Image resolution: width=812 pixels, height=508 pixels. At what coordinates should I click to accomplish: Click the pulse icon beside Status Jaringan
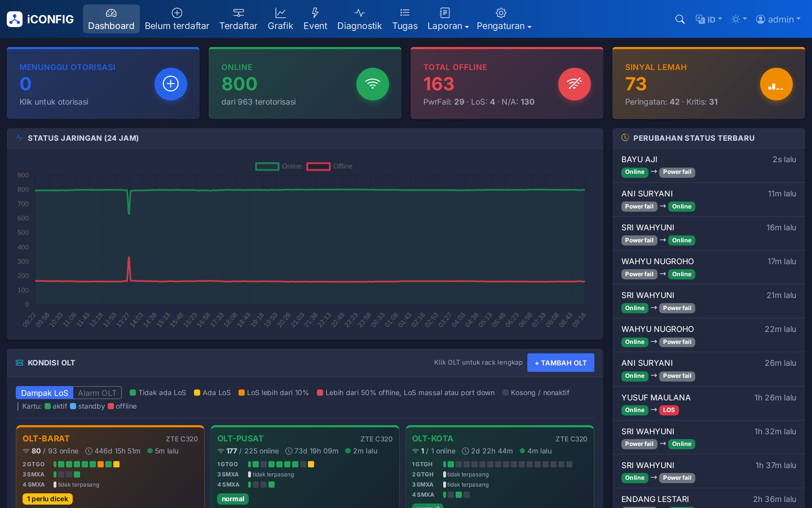20,138
